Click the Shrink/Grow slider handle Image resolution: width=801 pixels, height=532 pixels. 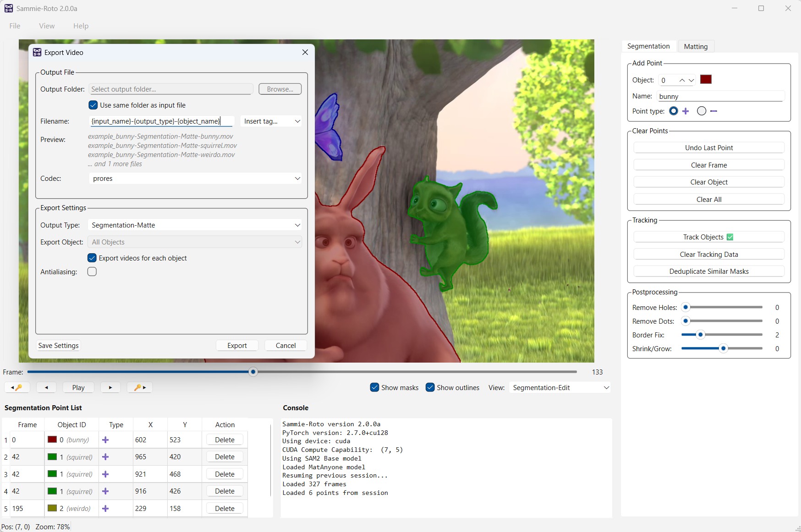click(723, 348)
